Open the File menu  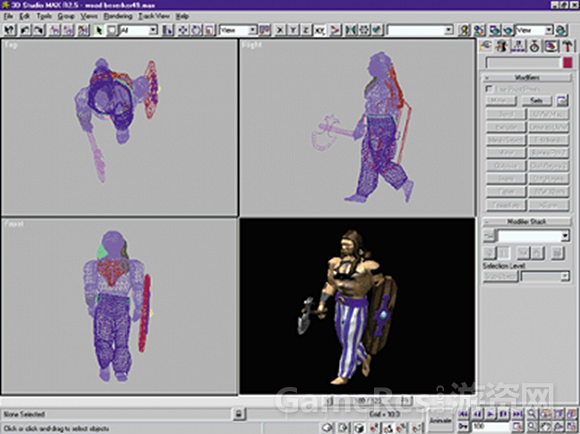click(8, 16)
